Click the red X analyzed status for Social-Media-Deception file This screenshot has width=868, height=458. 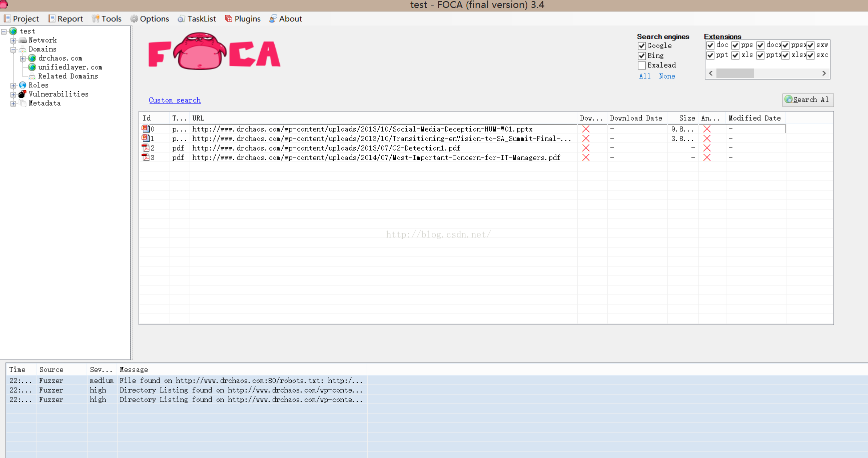click(707, 129)
